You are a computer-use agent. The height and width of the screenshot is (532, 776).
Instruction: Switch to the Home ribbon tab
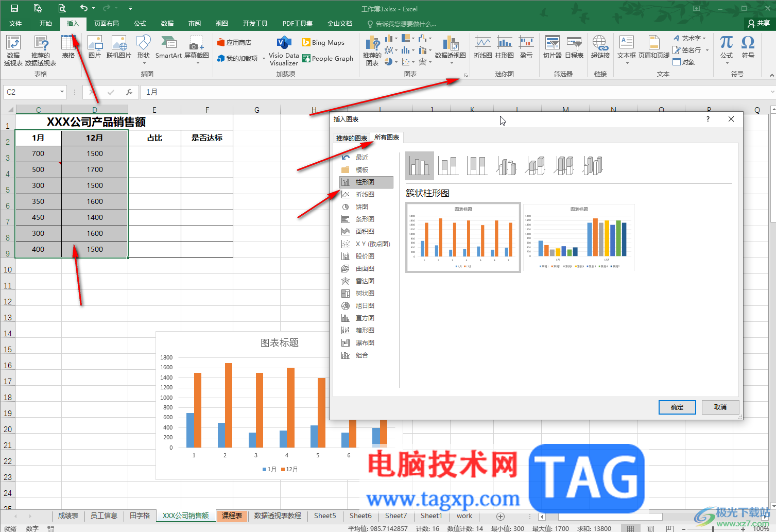click(46, 23)
